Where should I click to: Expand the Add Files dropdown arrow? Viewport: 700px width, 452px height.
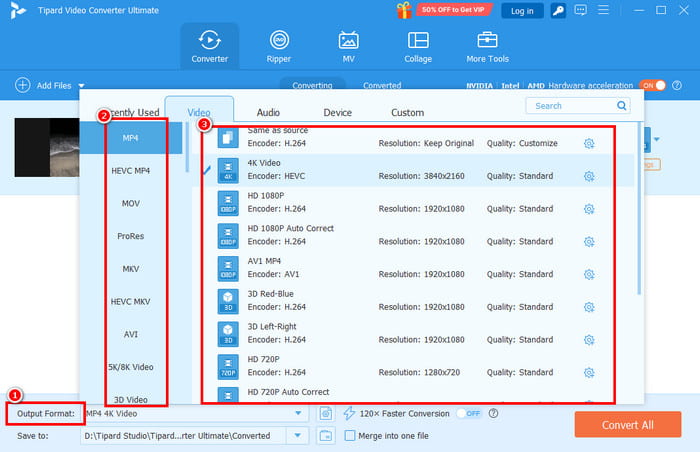(x=81, y=86)
